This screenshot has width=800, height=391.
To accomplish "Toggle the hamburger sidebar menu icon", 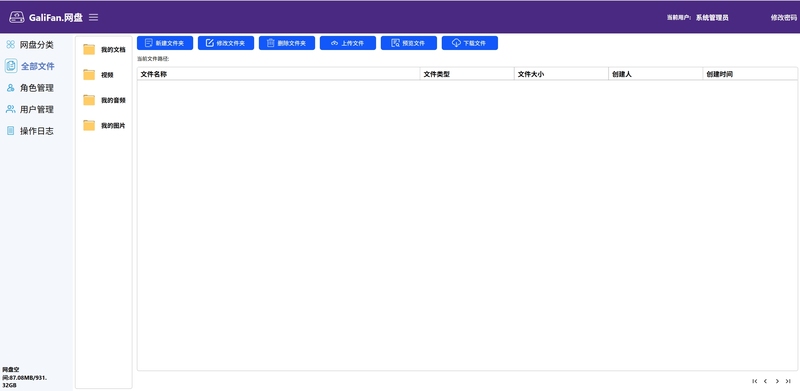I will click(x=93, y=17).
